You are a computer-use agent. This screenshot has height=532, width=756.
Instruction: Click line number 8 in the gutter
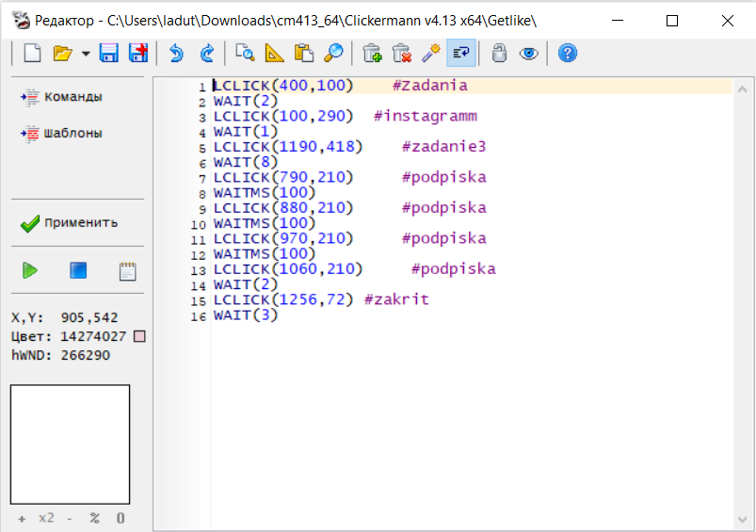click(202, 194)
